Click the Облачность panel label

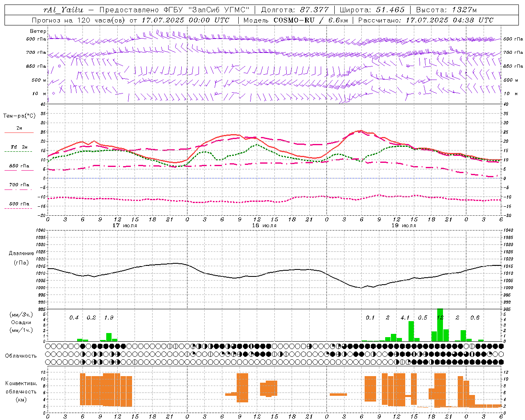click(21, 356)
